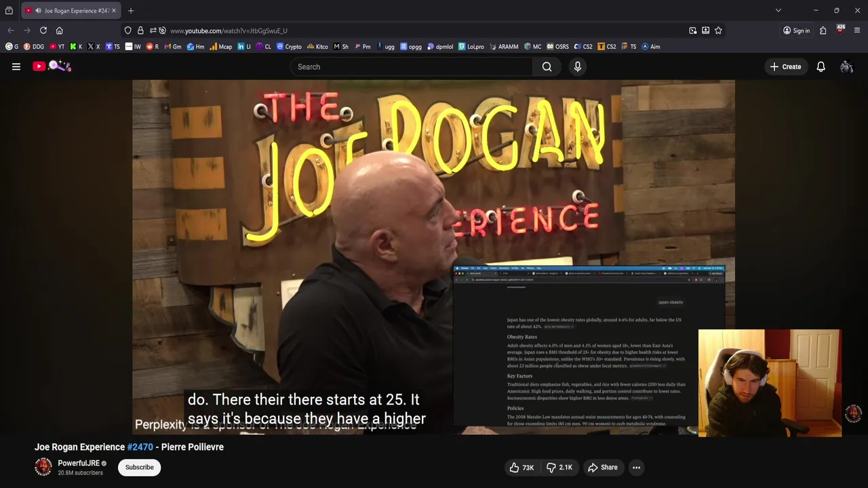This screenshot has height=488, width=868.
Task: Bookmark this page with the star
Action: [718, 30]
